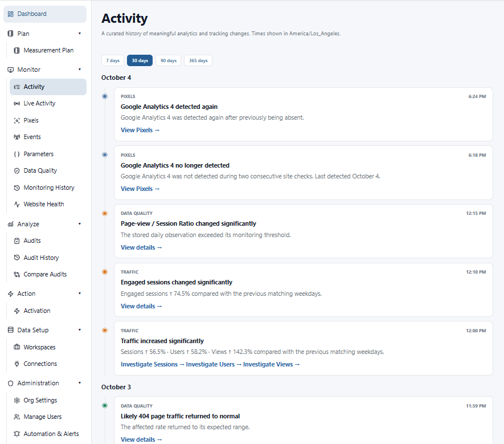Image resolution: width=504 pixels, height=444 pixels.
Task: Click the Website Health pulse icon
Action: coord(17,204)
